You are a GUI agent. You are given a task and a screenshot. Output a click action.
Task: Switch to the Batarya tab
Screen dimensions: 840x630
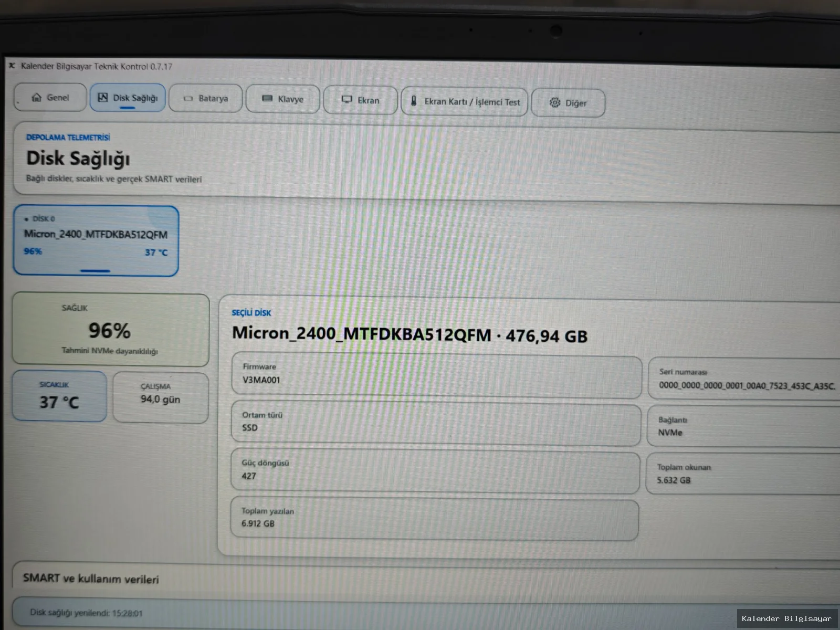[x=206, y=99]
